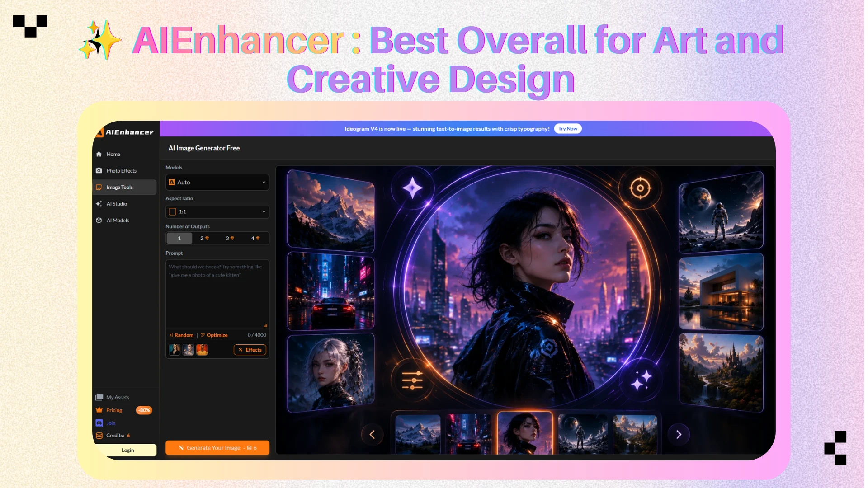Click the neon street car preview image
The image size is (868, 488).
point(331,291)
